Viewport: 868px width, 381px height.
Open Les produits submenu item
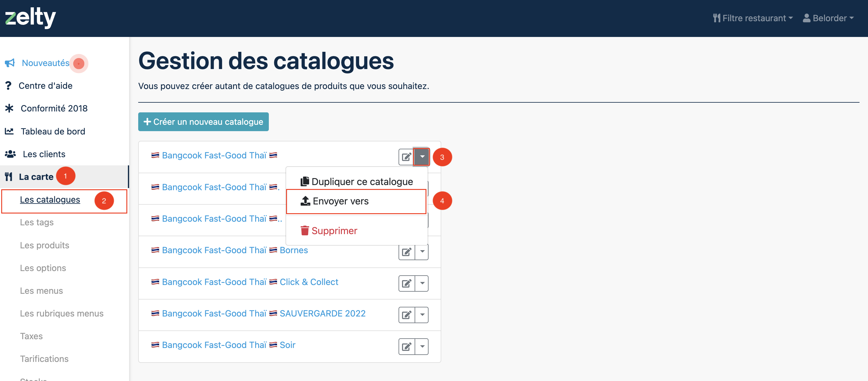[x=45, y=245]
